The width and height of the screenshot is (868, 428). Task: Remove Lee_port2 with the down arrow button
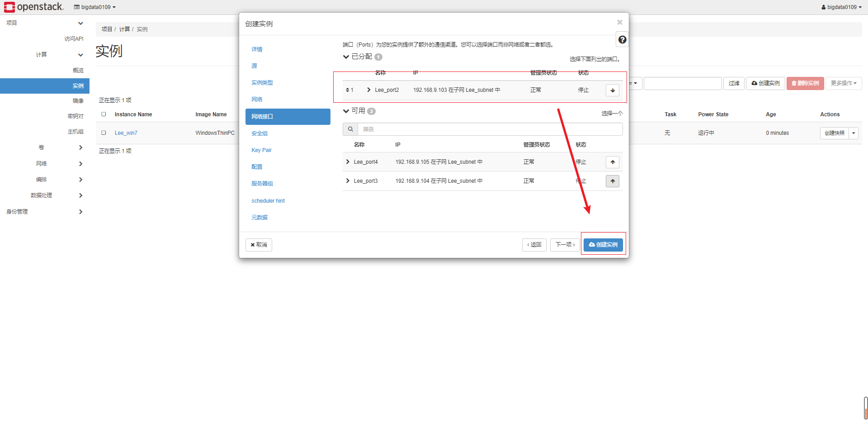(x=613, y=90)
